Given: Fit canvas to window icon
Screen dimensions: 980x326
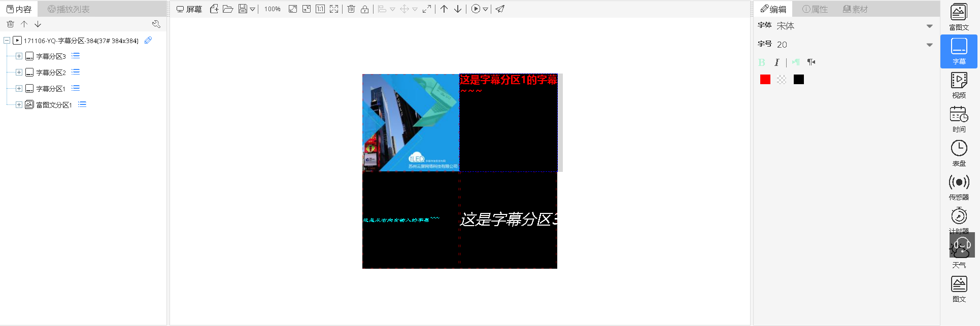Looking at the screenshot, I should point(334,9).
